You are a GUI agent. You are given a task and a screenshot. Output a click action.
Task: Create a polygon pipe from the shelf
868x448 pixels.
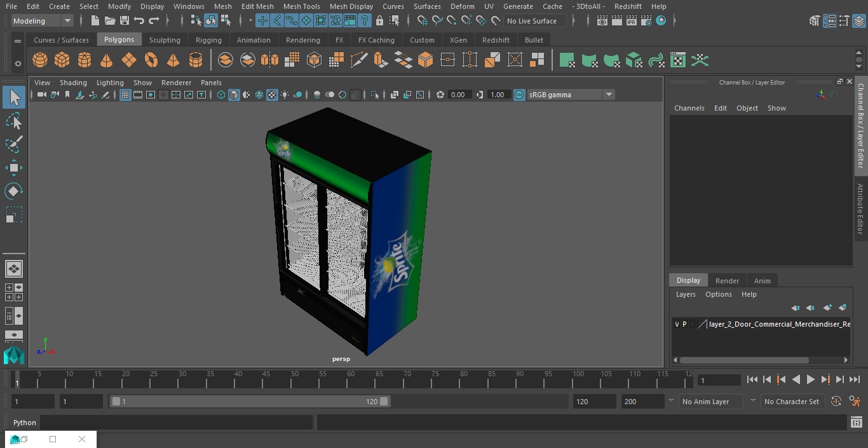click(196, 60)
